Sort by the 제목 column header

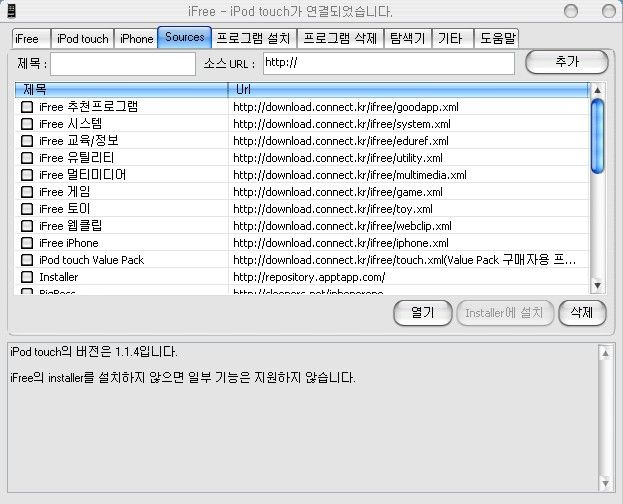[x=122, y=90]
